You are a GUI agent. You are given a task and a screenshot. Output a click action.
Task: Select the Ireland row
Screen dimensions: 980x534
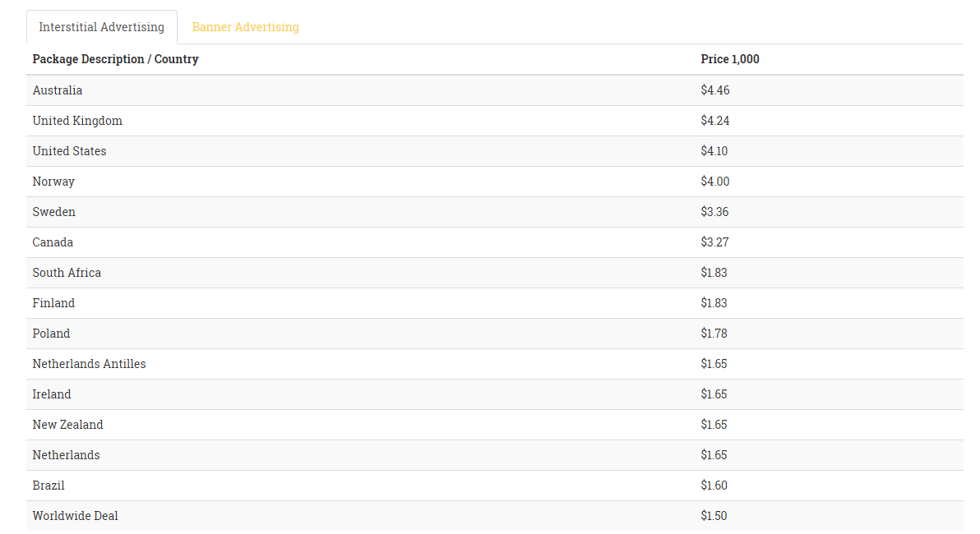tap(494, 394)
